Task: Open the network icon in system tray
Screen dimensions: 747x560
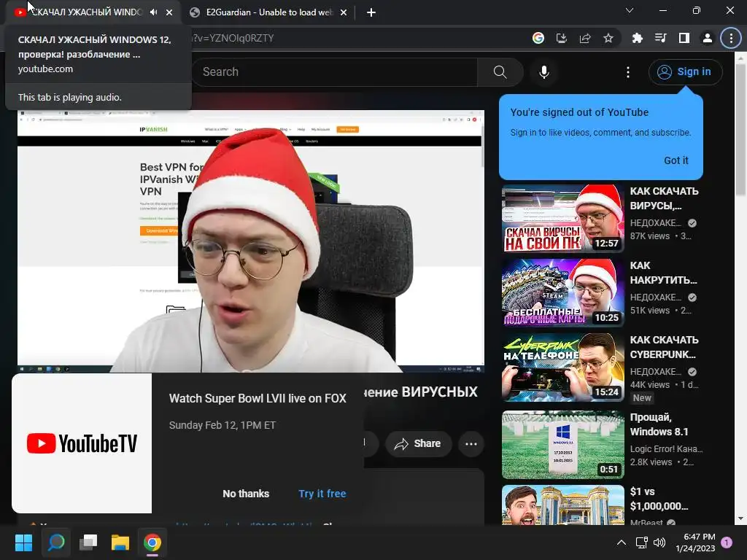Action: 642,542
